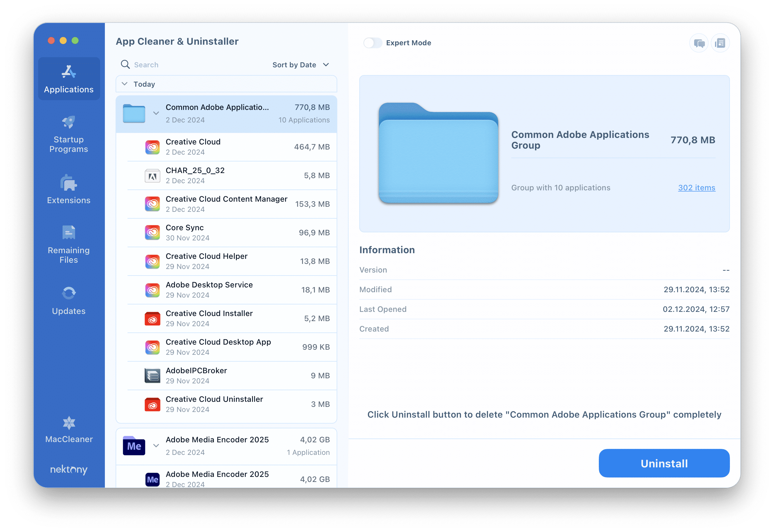Click nektony logo at bottom sidebar
The image size is (774, 532).
tap(69, 469)
